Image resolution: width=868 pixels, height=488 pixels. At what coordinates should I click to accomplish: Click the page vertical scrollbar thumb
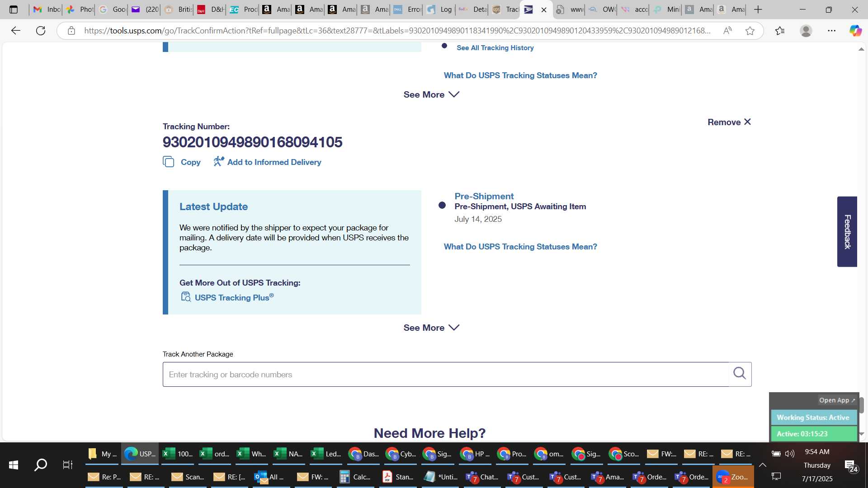pyautogui.click(x=861, y=405)
